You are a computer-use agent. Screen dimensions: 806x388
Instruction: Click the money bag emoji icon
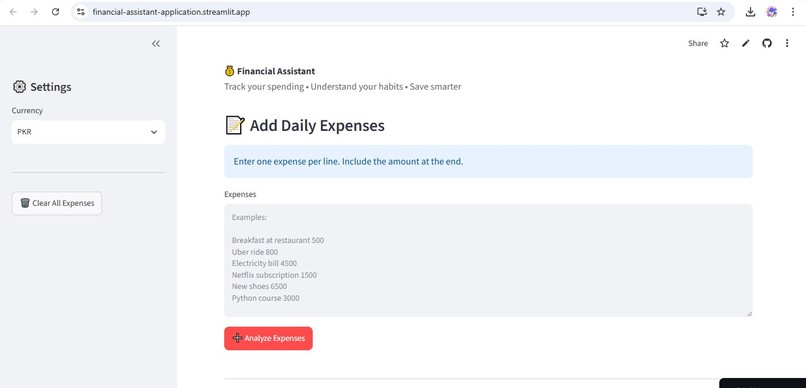pyautogui.click(x=229, y=71)
